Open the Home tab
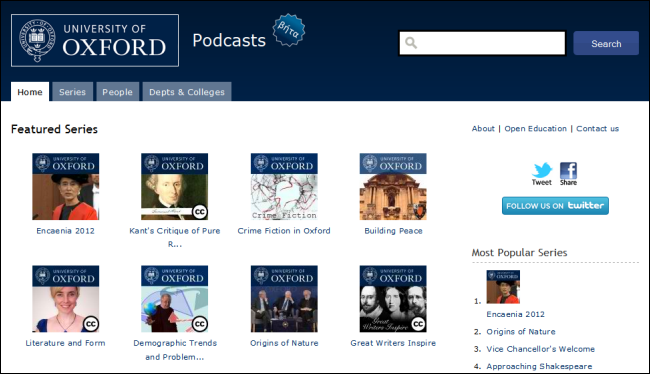The width and height of the screenshot is (650, 374). (30, 92)
